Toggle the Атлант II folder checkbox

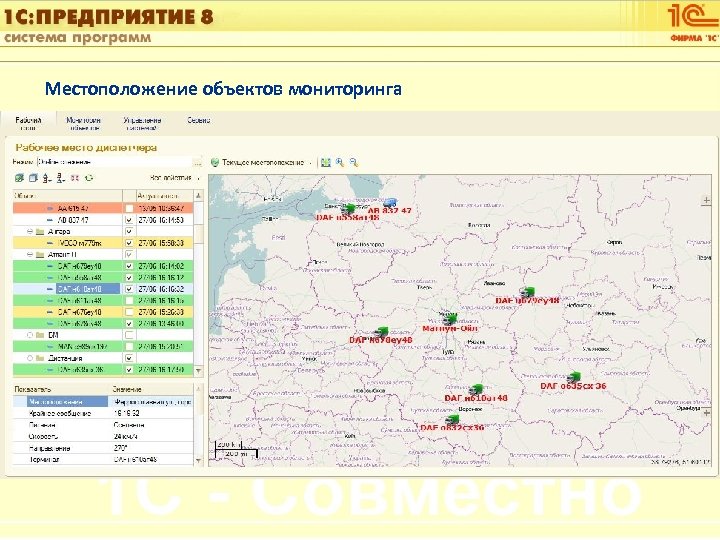(x=129, y=255)
